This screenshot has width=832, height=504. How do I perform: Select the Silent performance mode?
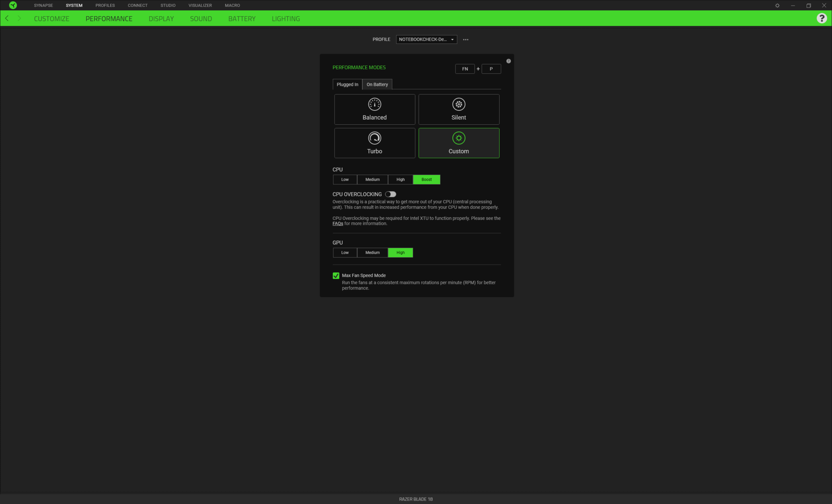click(458, 110)
